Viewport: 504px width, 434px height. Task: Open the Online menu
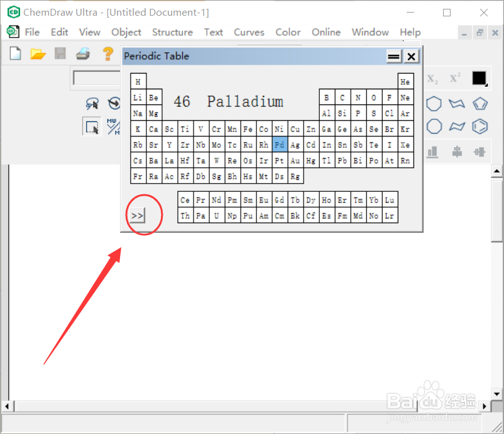tap(326, 32)
